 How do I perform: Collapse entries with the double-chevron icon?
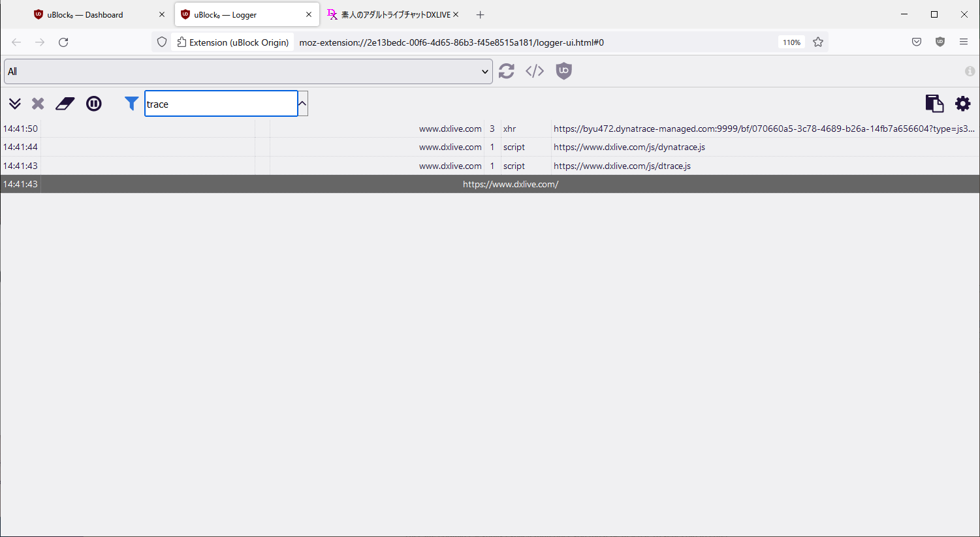(x=14, y=103)
